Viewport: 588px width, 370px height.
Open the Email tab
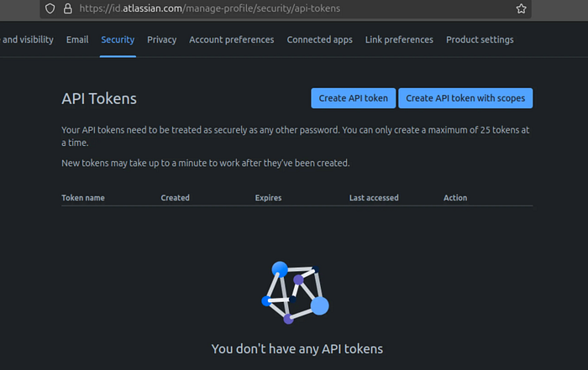click(x=77, y=39)
